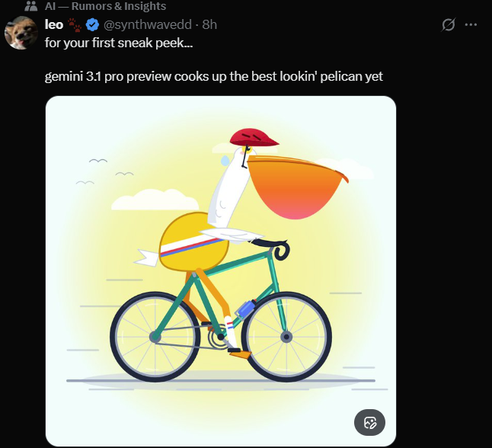Click the paw prints emoji

[75, 24]
